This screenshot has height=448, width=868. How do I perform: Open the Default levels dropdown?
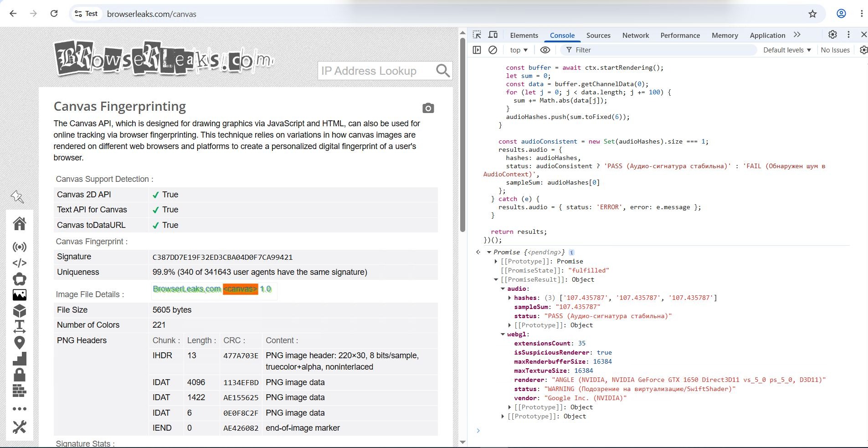(x=787, y=50)
